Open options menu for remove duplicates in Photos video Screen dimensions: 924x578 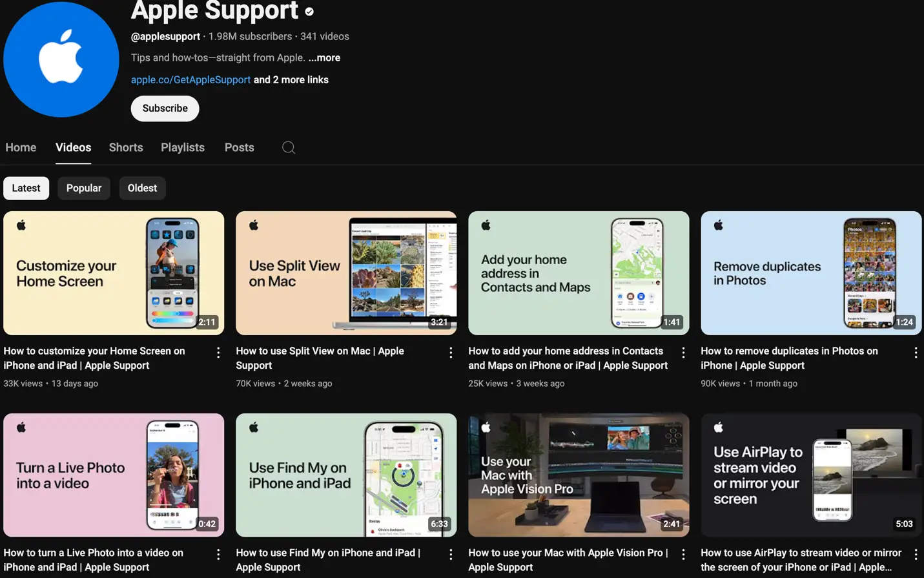(916, 353)
